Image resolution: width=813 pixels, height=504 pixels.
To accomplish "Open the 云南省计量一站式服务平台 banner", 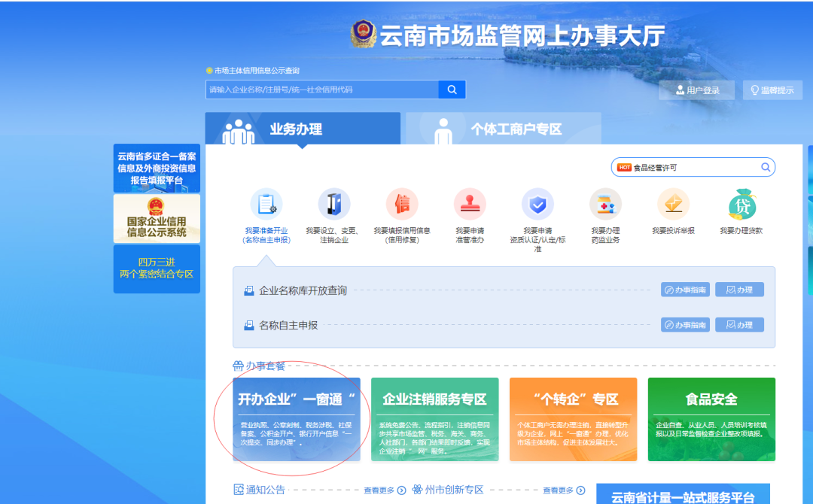I will [x=683, y=494].
